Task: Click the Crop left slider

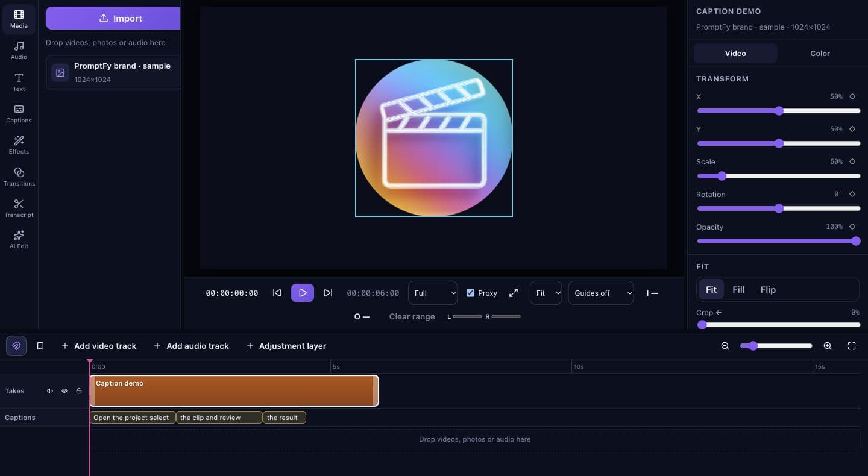Action: 778,325
